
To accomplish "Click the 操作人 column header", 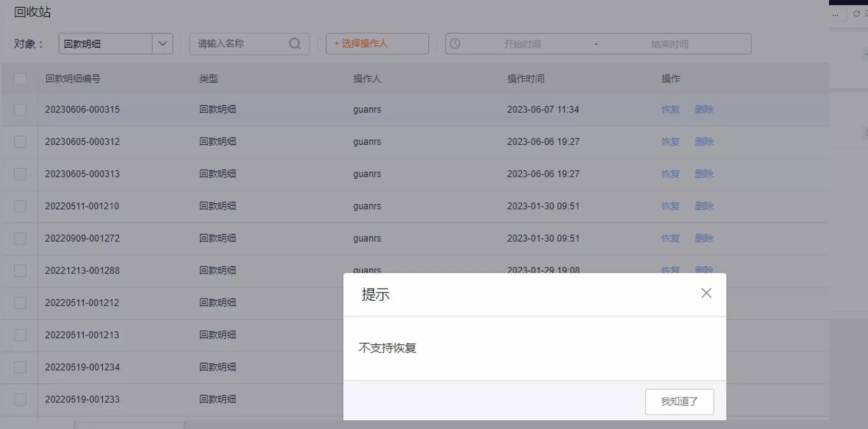I will pyautogui.click(x=367, y=79).
